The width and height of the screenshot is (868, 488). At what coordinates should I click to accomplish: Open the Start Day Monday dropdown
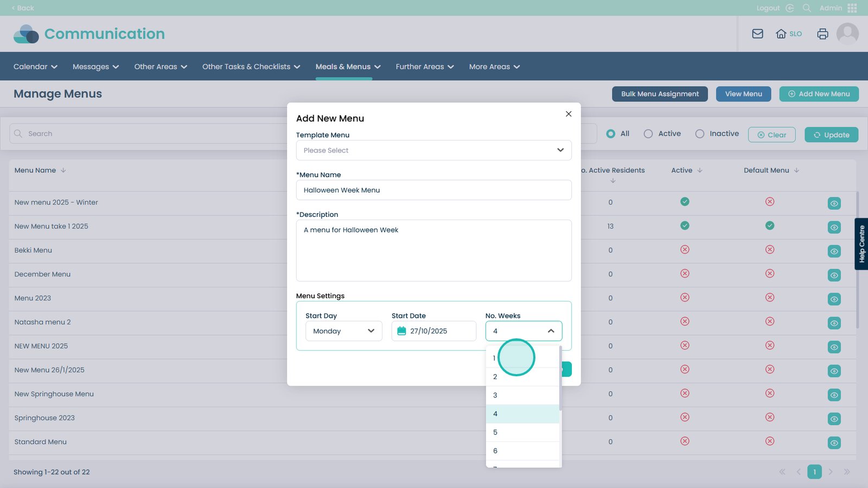click(x=343, y=331)
